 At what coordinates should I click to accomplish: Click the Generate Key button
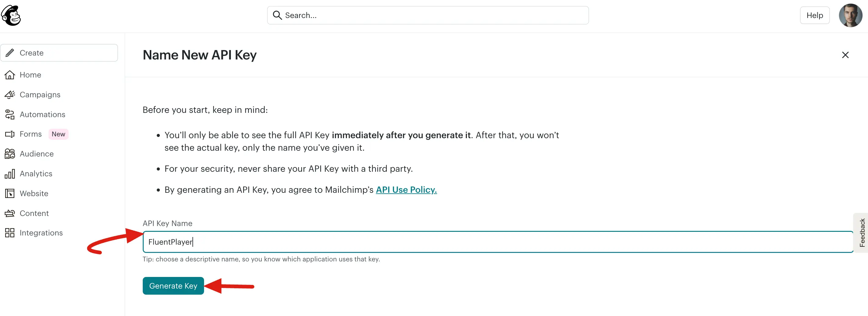pyautogui.click(x=173, y=286)
